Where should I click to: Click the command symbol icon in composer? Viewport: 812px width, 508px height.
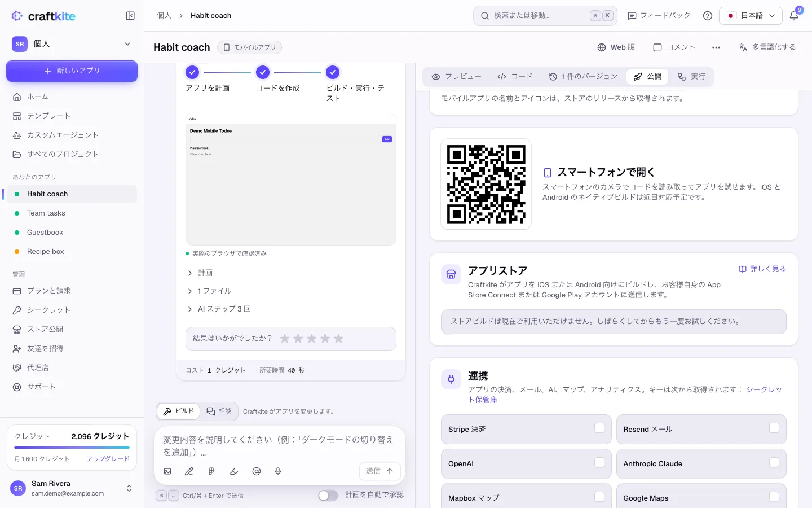211,471
